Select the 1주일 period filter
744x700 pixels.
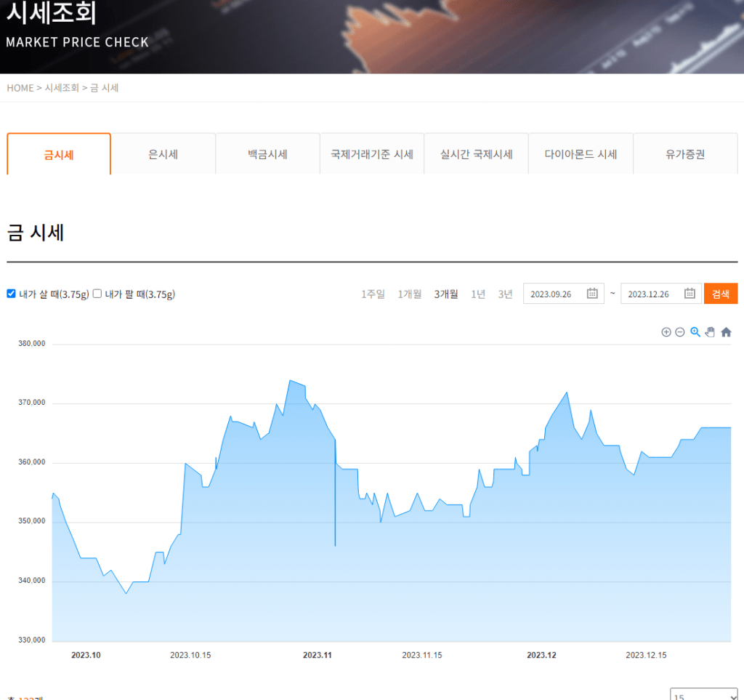click(x=373, y=294)
